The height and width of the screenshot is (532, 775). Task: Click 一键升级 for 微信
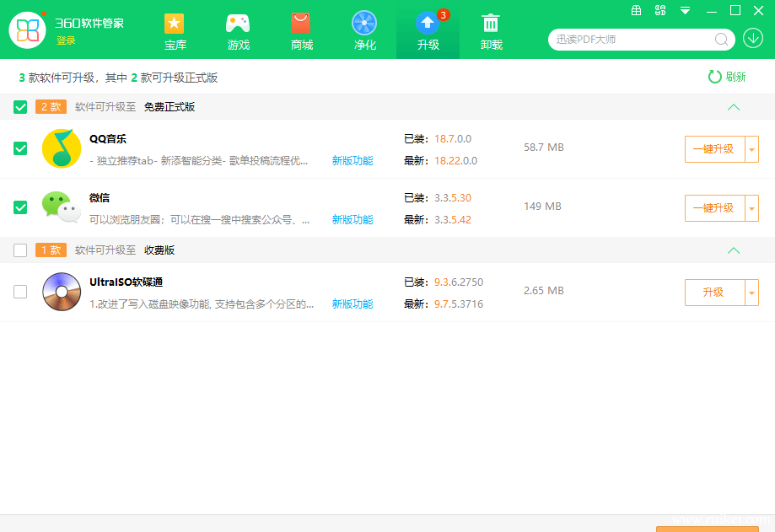tap(714, 208)
